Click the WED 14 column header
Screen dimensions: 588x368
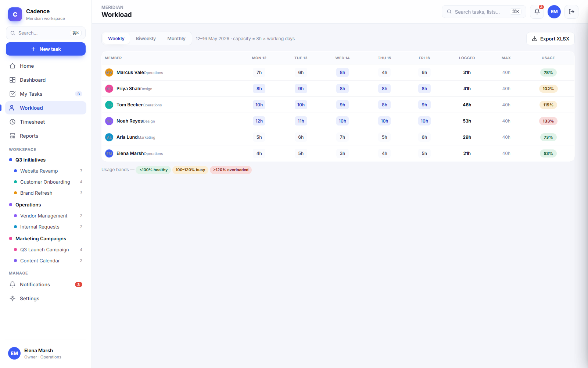click(343, 58)
